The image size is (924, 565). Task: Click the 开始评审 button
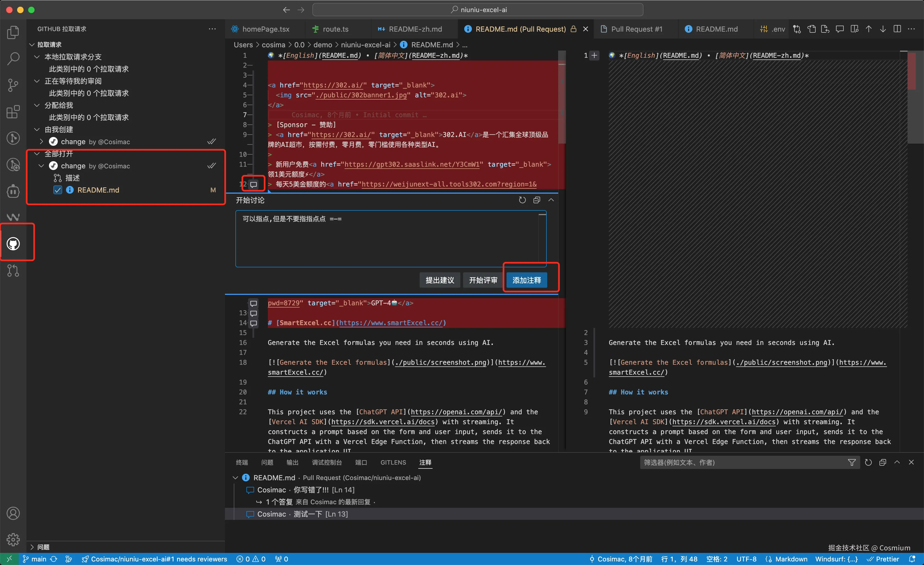click(483, 280)
